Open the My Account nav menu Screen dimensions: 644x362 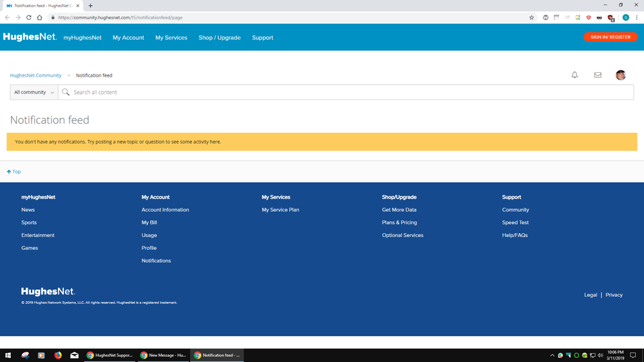(x=128, y=37)
